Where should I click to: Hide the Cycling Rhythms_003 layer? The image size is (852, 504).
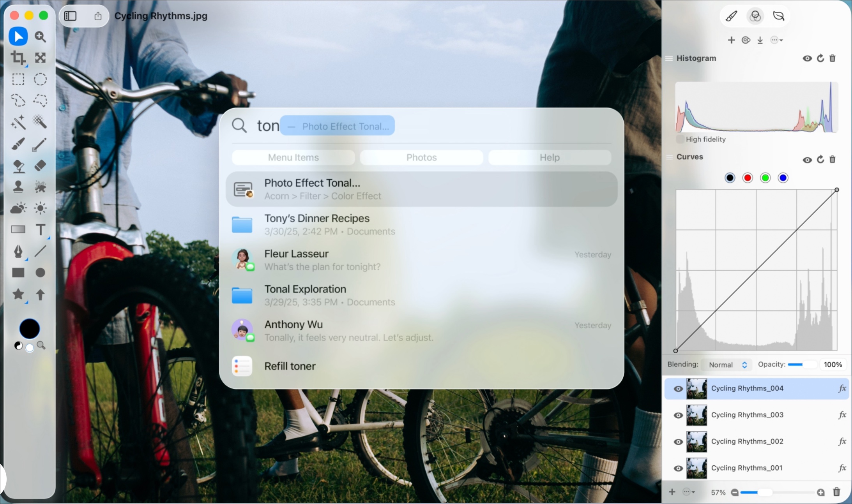pos(678,415)
